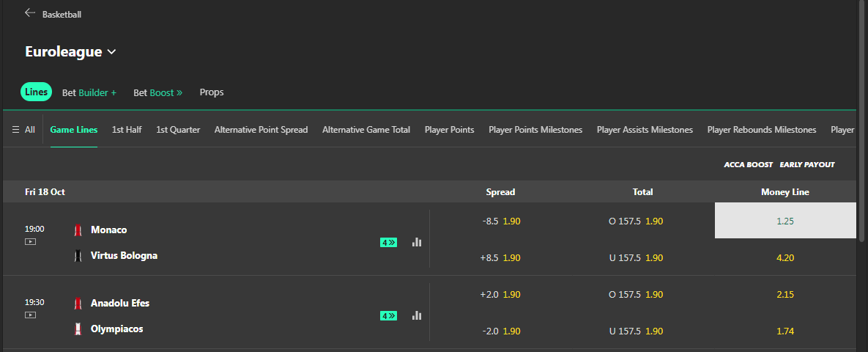Select Monaco money line odds 1.25

coord(785,221)
